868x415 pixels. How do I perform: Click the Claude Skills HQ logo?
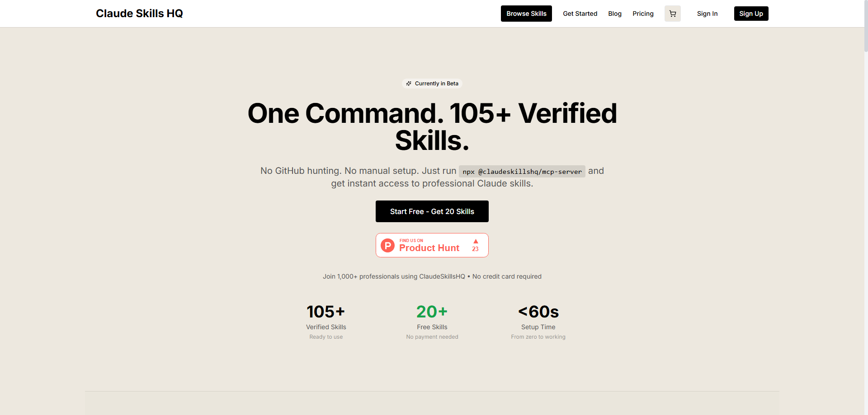[x=139, y=13]
